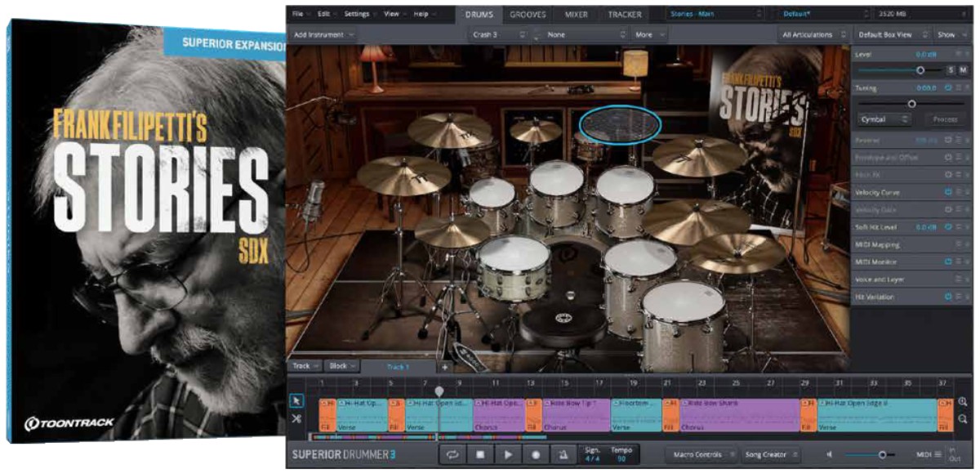Select the scissors cut tool
This screenshot has width=980, height=474.
296,418
